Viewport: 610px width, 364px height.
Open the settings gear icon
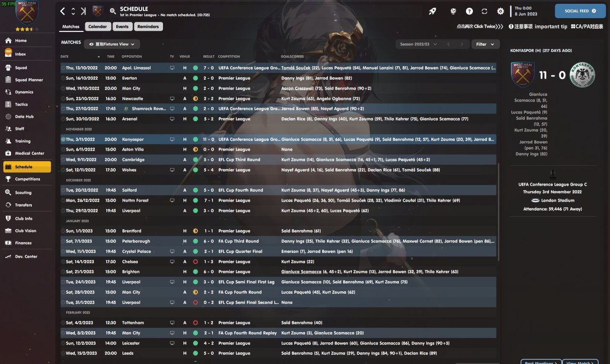(x=500, y=11)
